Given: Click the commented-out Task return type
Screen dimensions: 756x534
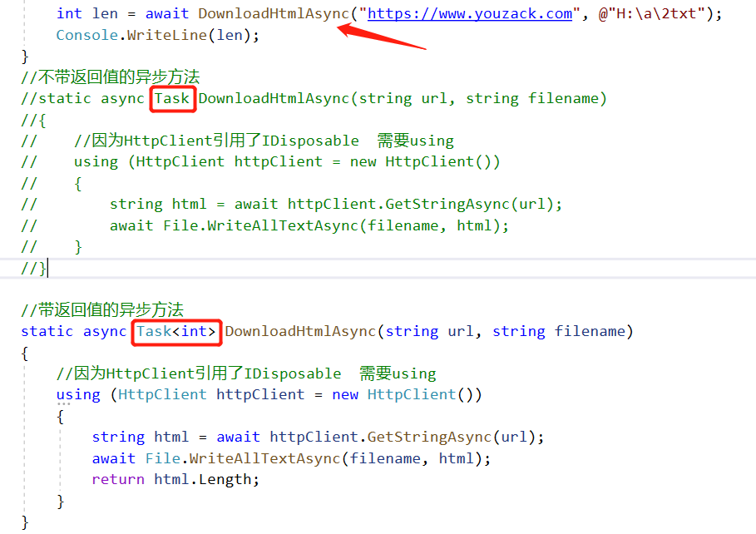Looking at the screenshot, I should coord(171,98).
